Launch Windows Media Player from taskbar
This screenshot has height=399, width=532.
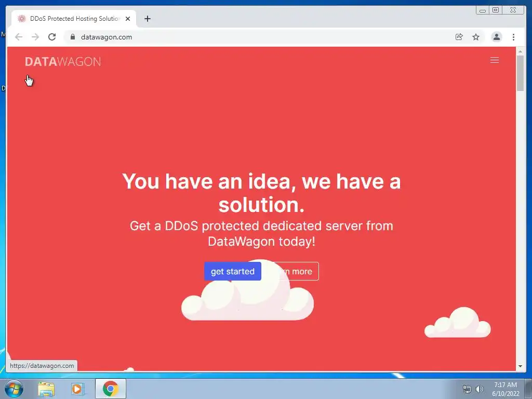[77, 389]
